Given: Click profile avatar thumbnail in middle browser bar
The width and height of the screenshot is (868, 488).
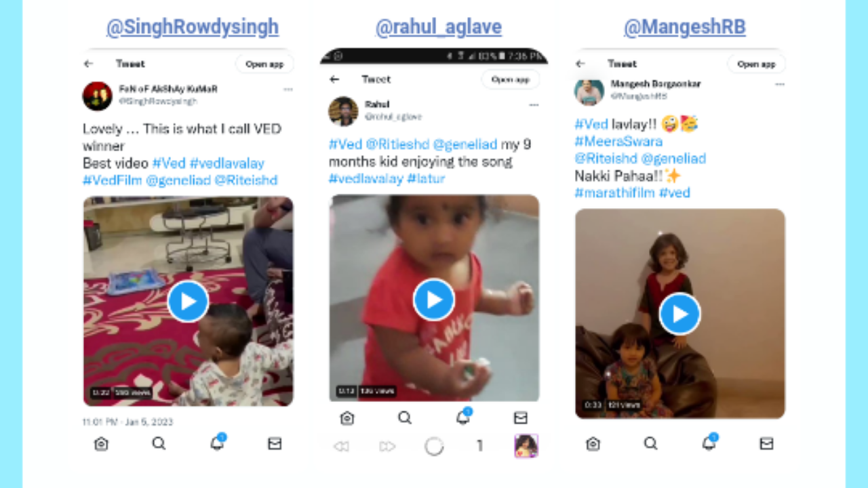Looking at the screenshot, I should coord(526,446).
